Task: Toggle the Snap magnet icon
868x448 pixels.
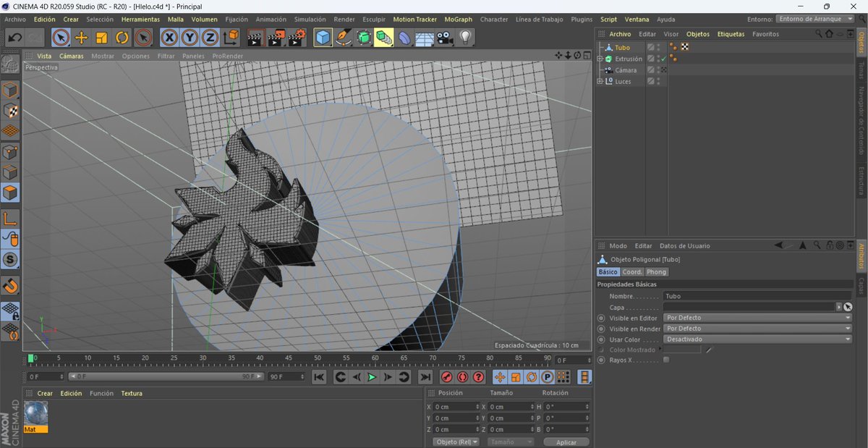Action: (10, 286)
